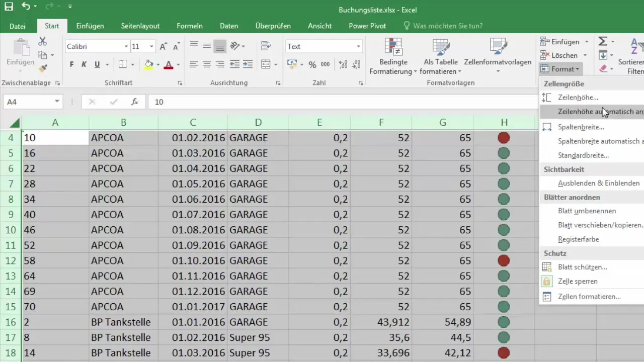Screen dimensions: 644x362
Task: Click the merge and center icon
Action: [x=266, y=64]
